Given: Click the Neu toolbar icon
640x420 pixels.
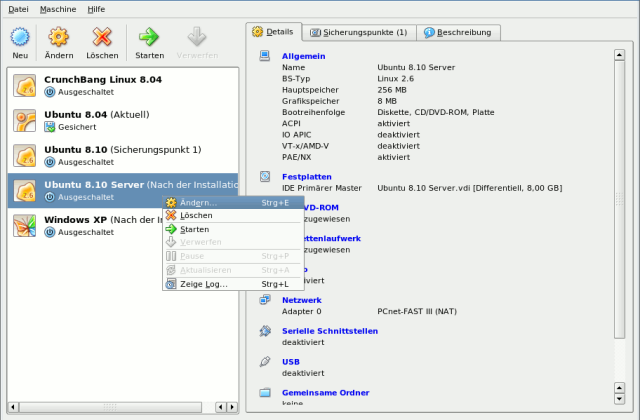Looking at the screenshot, I should click(x=20, y=37).
